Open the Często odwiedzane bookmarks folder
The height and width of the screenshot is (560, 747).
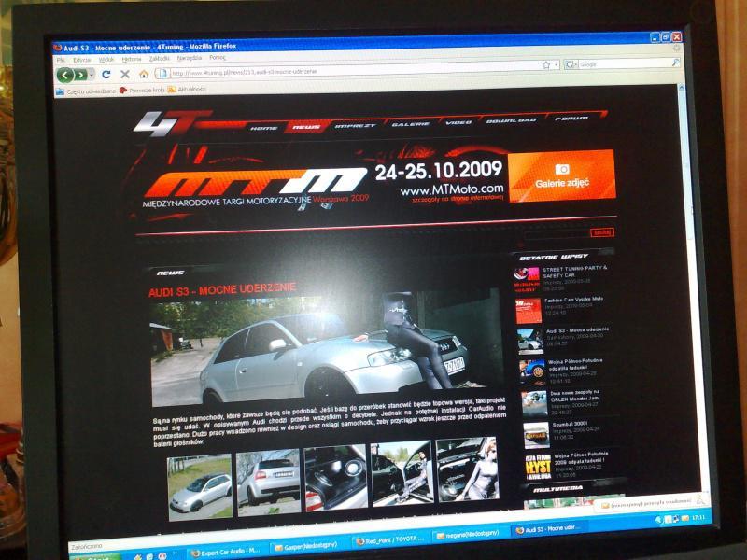[86, 91]
